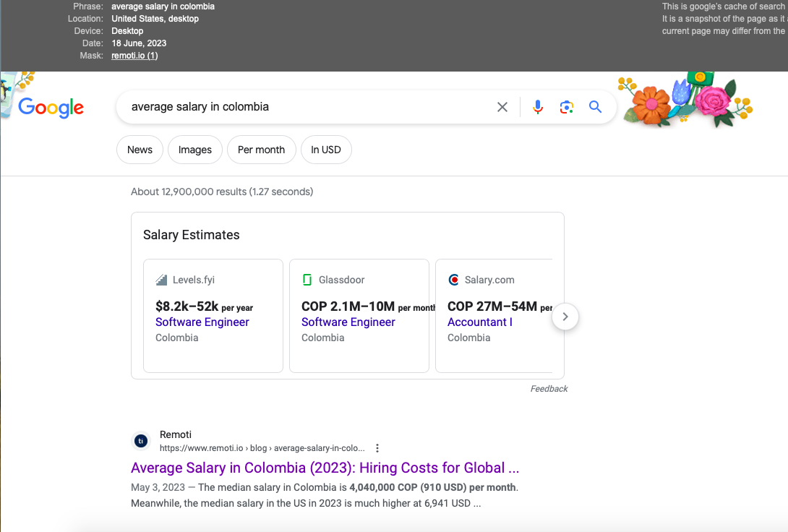Click the Remoti site name above result

point(176,434)
